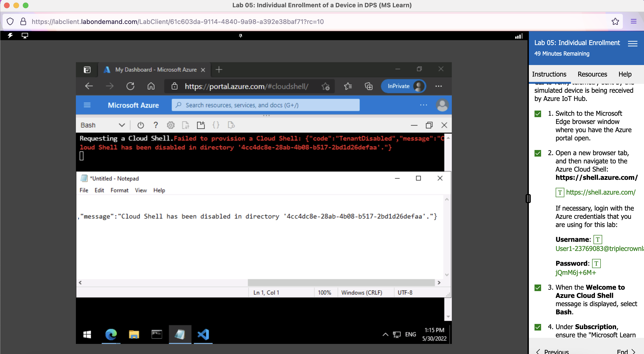The width and height of the screenshot is (644, 354).
Task: Show hidden system tray icons chevron
Action: tap(385, 334)
